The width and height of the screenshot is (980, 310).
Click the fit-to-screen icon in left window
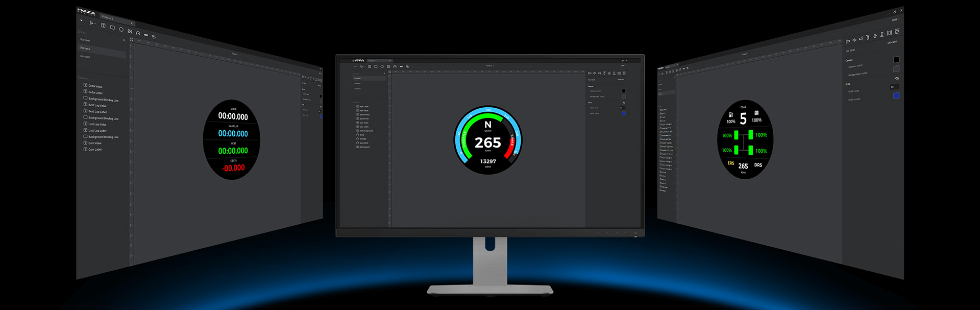pos(131,40)
